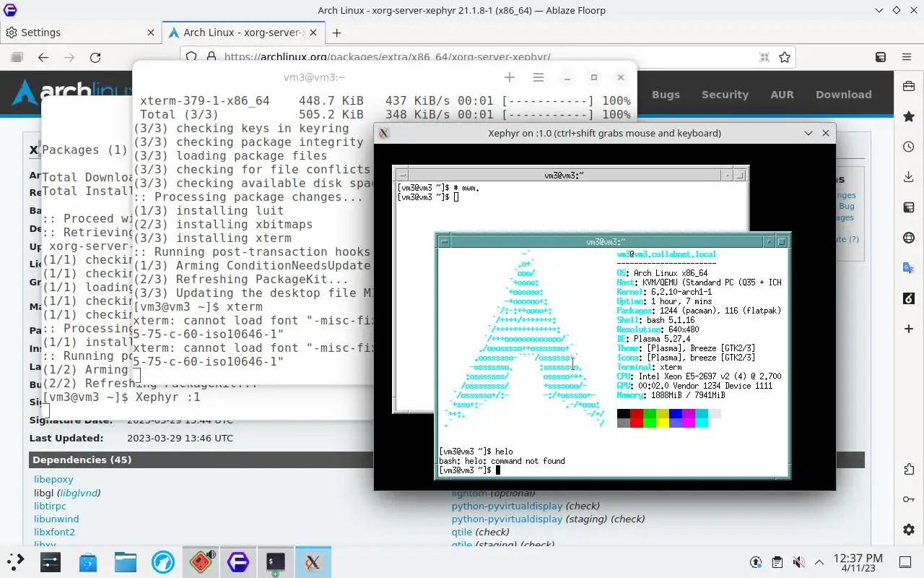Open the Bookmarks star in Floorp sidebar
Viewport: 924px width, 578px height.
click(909, 116)
